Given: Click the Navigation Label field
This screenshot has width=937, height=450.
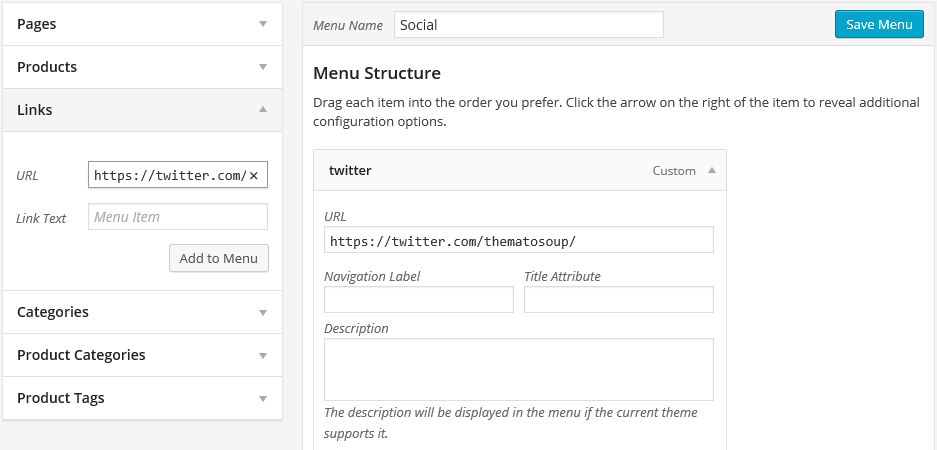Looking at the screenshot, I should 419,299.
